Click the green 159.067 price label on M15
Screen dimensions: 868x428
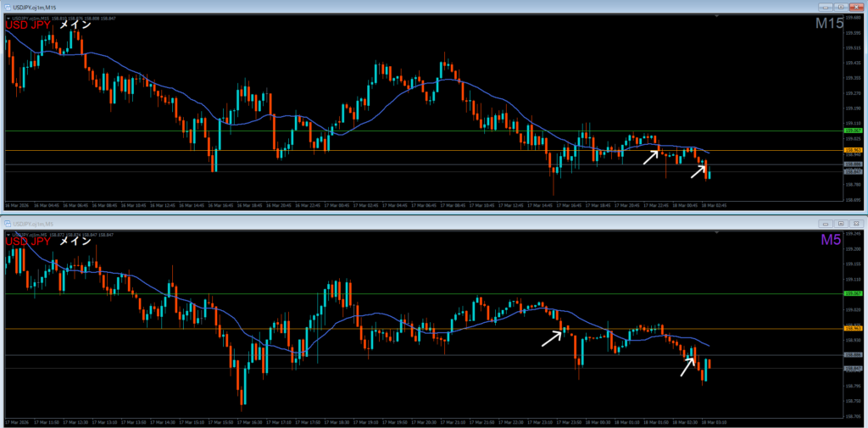pos(851,131)
